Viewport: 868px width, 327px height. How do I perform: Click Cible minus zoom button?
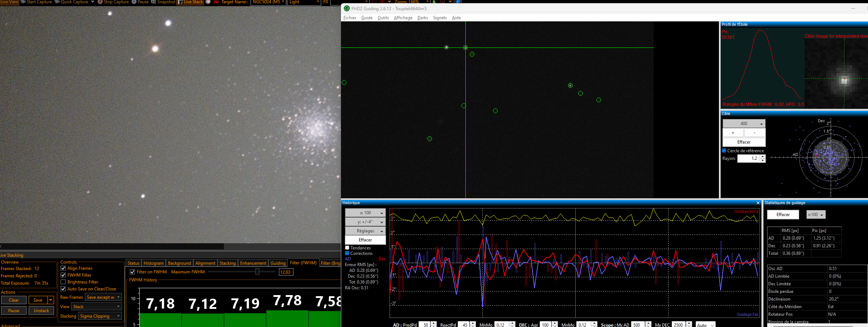[754, 133]
